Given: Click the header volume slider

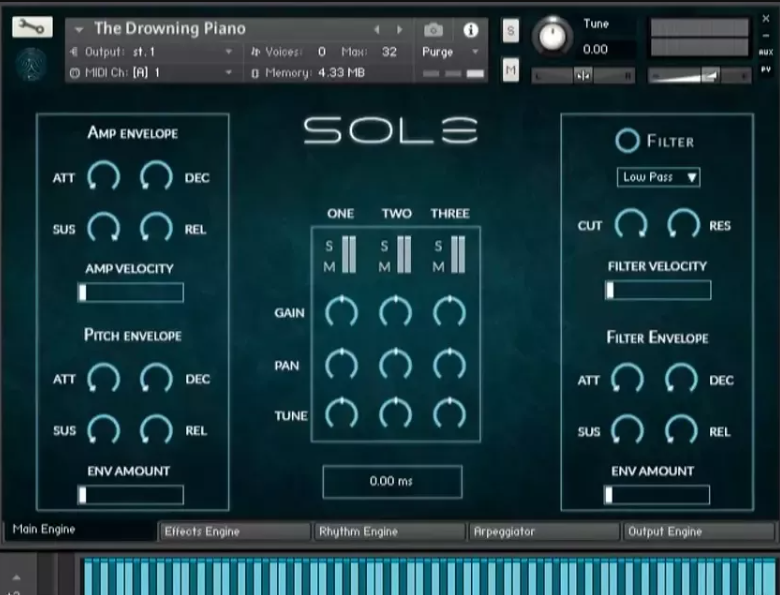Looking at the screenshot, I should [699, 76].
